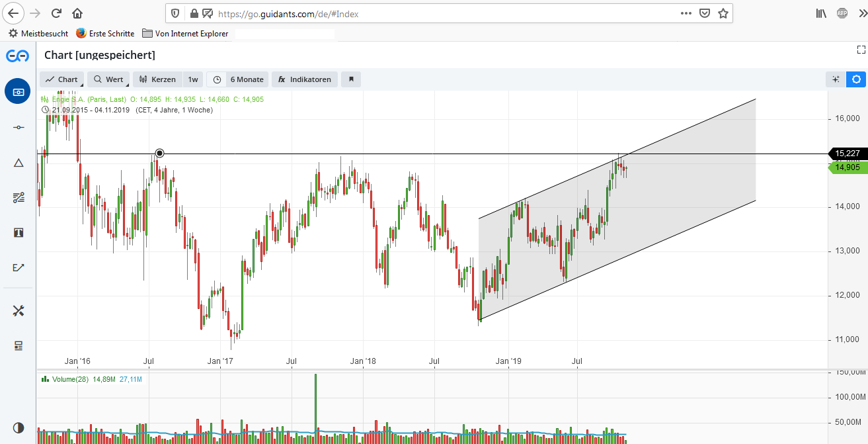
Task: Click the Chart [ungespeichert] title
Action: [x=100, y=55]
